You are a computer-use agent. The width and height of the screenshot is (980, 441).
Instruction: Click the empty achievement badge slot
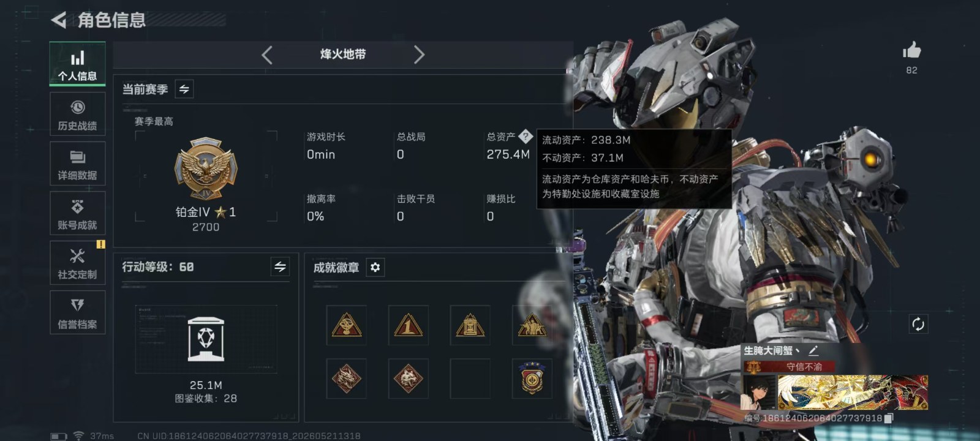pos(470,379)
